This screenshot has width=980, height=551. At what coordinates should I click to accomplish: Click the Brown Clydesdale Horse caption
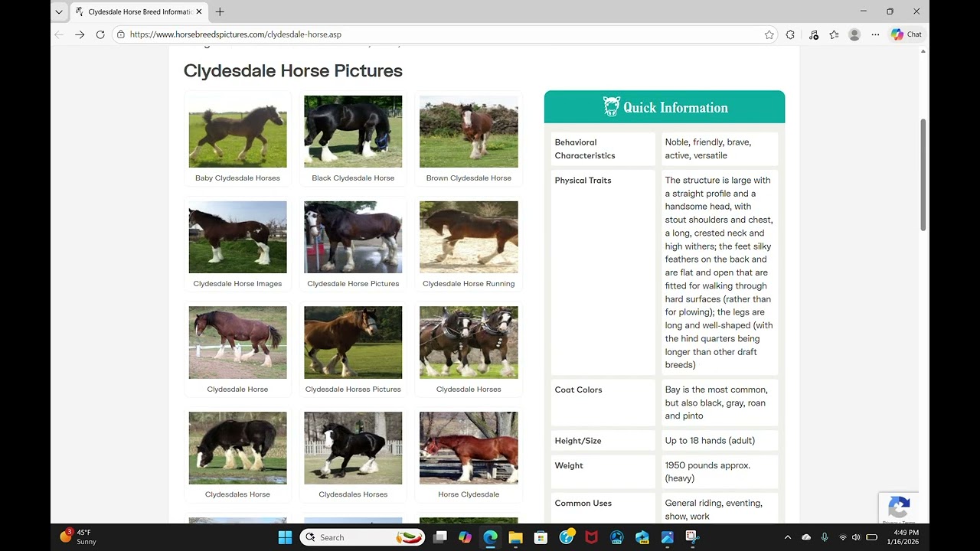point(469,178)
